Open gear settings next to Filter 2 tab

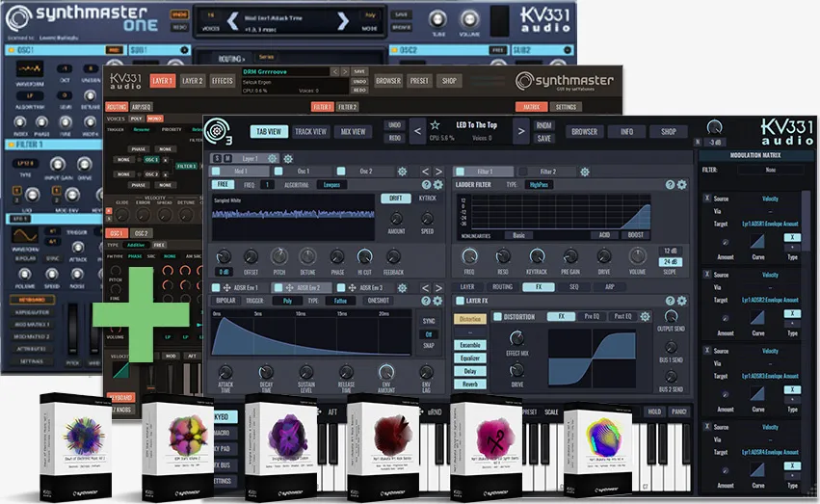point(585,172)
